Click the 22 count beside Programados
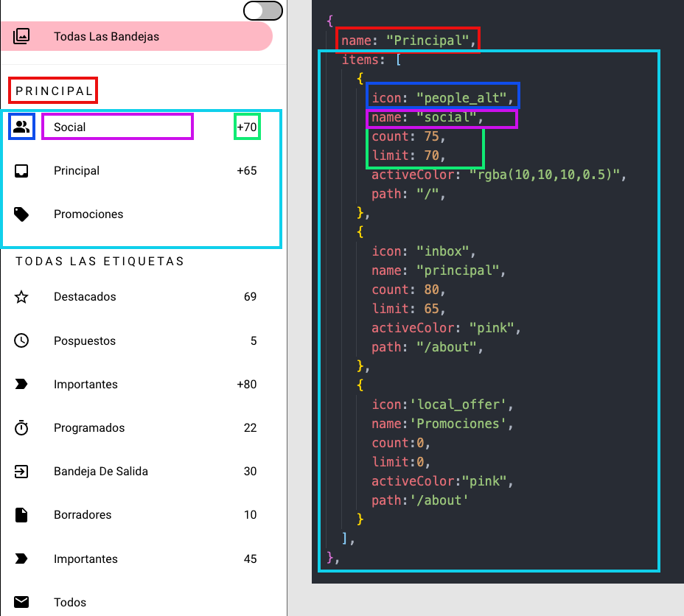The height and width of the screenshot is (616, 684). (x=251, y=427)
